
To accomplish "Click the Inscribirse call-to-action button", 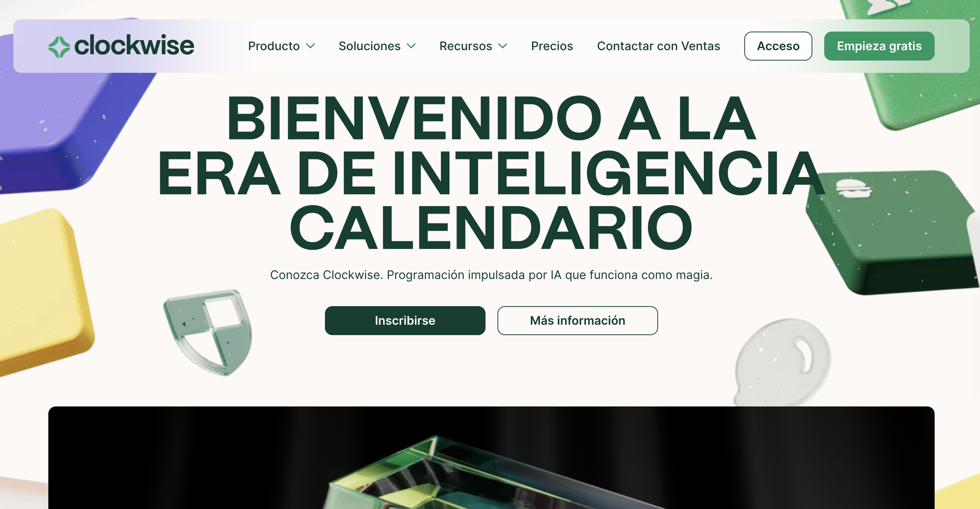I will point(405,319).
